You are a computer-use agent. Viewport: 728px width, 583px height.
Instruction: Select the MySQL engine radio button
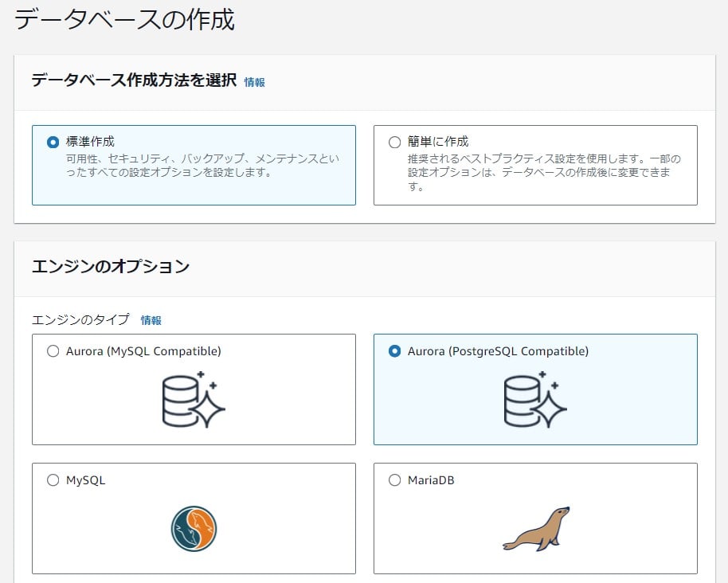(x=53, y=480)
